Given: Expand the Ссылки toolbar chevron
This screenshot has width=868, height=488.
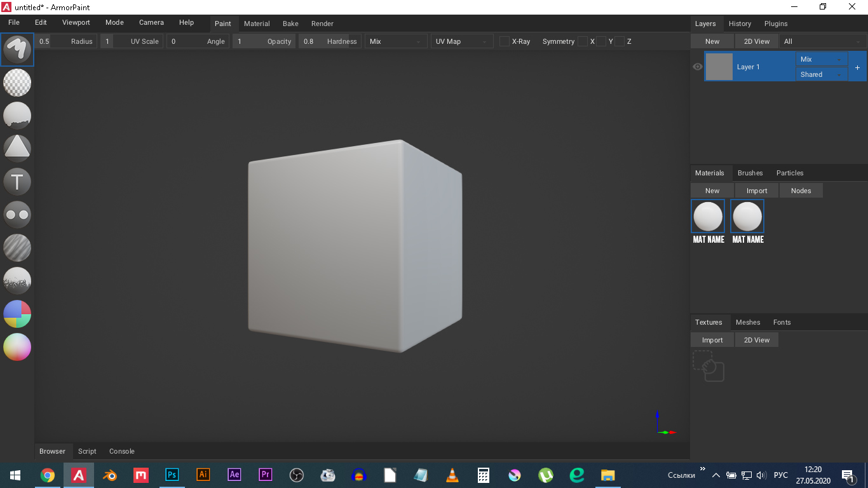Looking at the screenshot, I should pos(703,470).
